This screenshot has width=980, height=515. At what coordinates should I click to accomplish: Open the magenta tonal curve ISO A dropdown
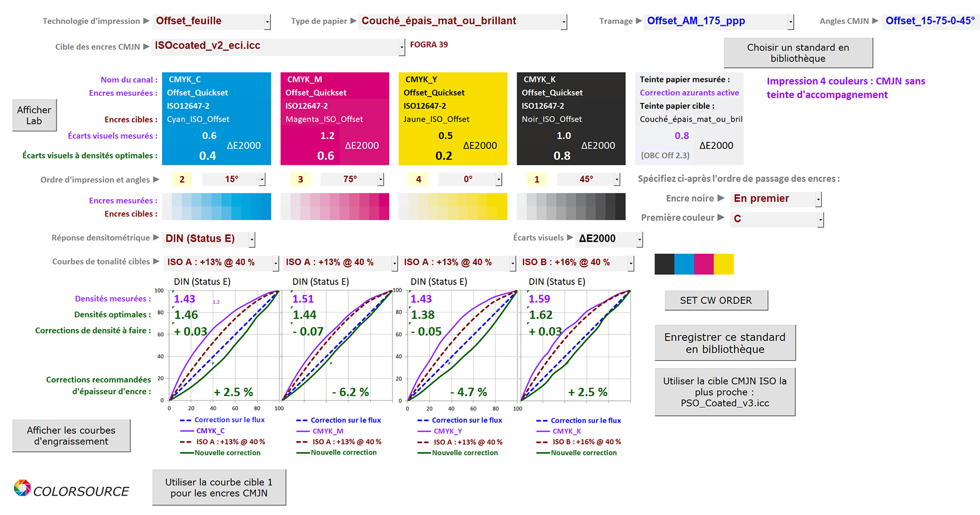395,263
